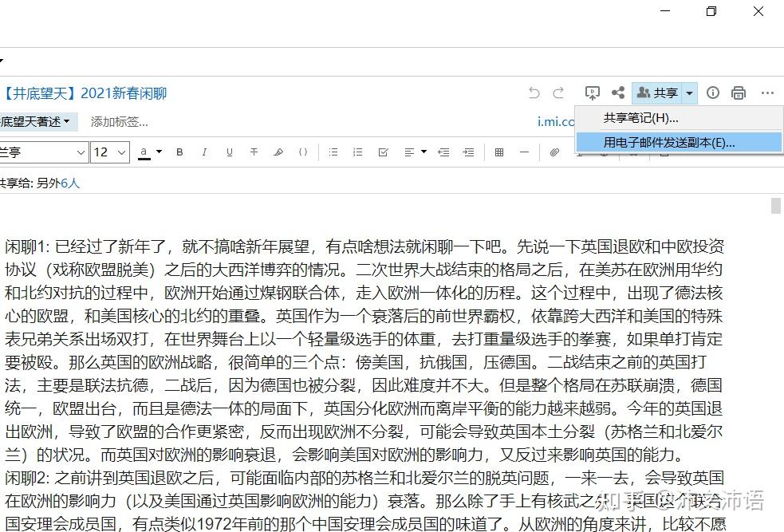Insert a checkbox to-do item

coord(383,152)
